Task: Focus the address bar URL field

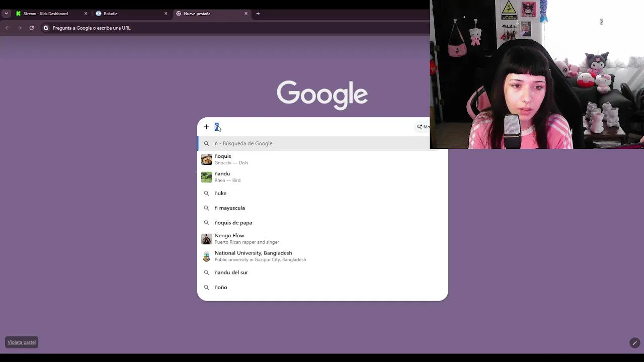Action: click(234, 28)
